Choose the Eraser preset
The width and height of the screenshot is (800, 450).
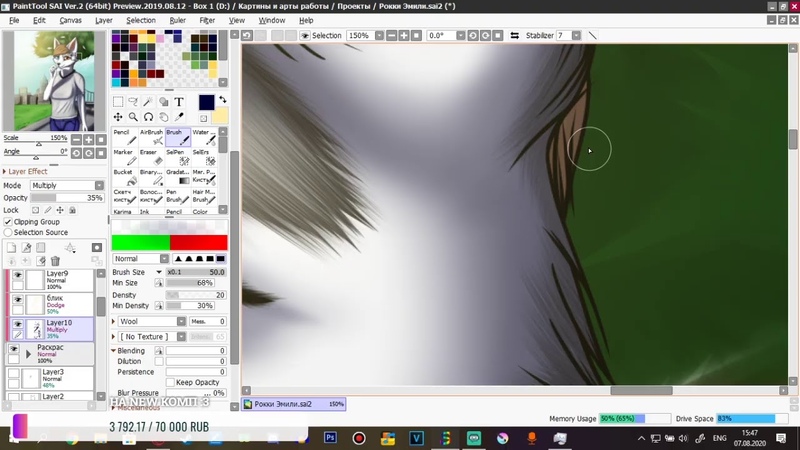(x=152, y=157)
